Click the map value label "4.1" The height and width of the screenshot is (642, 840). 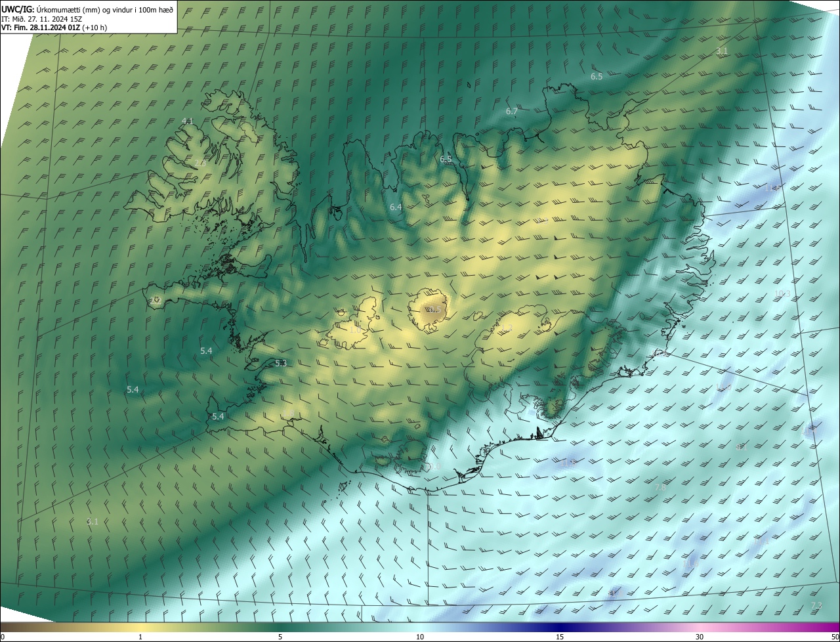[x=188, y=121]
